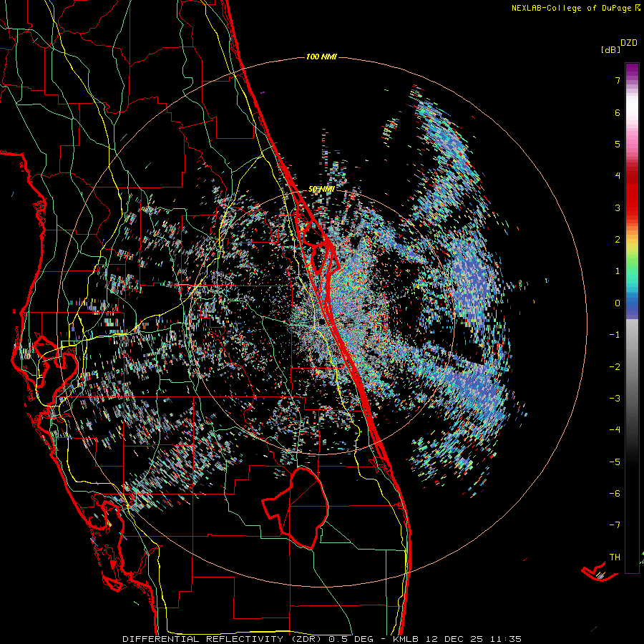Click the Lake Okeechobee outline on the map

tap(296, 507)
